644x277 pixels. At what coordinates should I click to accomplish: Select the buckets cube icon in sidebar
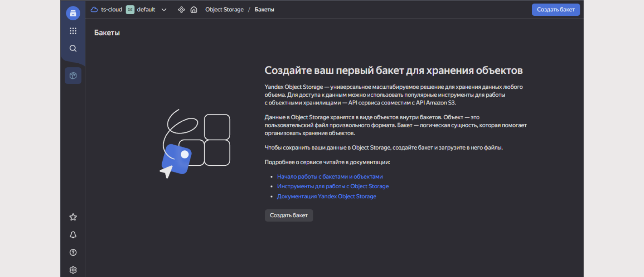click(x=73, y=76)
